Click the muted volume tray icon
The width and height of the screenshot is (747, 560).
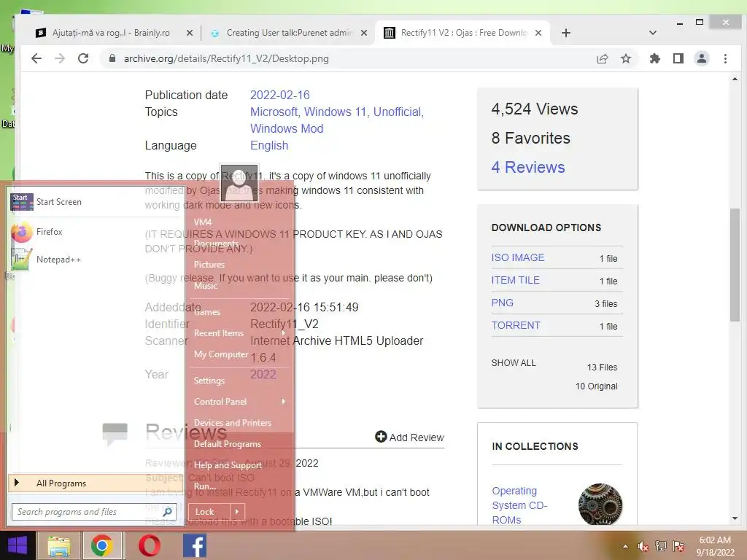[x=643, y=546]
